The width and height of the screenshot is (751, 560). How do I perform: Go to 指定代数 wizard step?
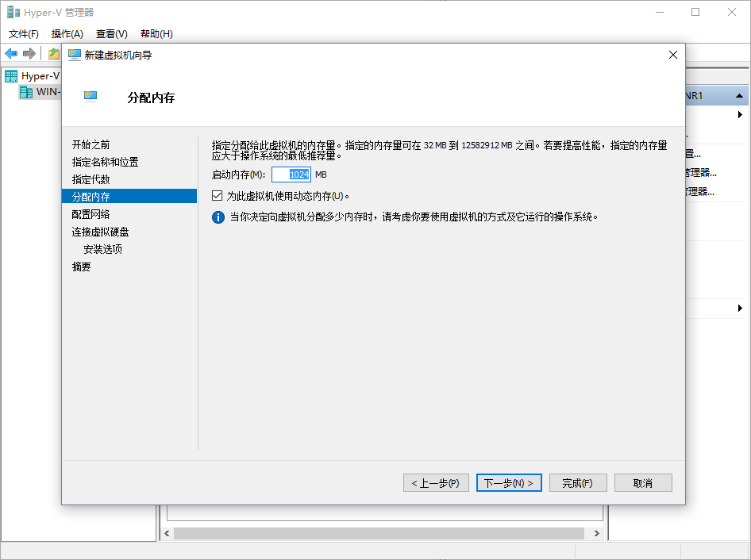click(x=91, y=179)
